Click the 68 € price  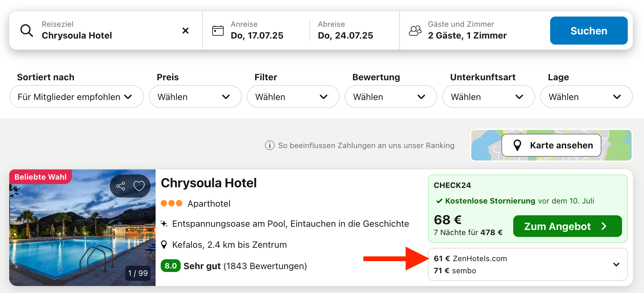pos(448,219)
